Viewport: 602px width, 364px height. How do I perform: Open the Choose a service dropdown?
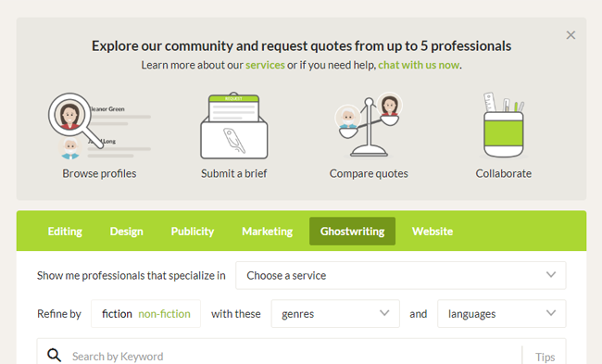[400, 275]
